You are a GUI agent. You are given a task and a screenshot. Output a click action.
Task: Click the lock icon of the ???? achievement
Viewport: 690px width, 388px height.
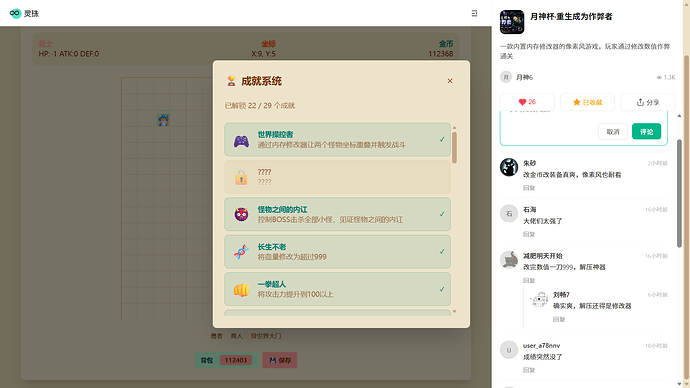(241, 177)
